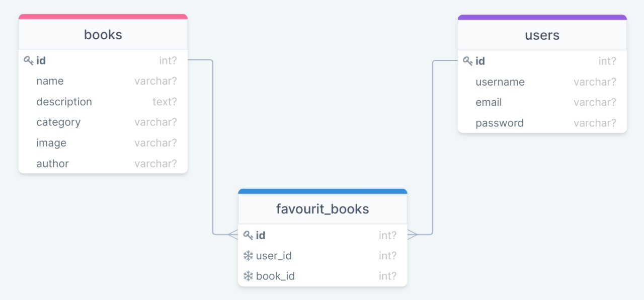
Task: Select the description field in books
Action: (64, 102)
